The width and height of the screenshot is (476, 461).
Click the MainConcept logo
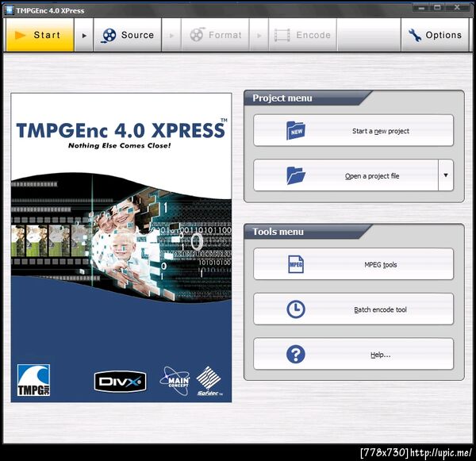pyautogui.click(x=175, y=381)
